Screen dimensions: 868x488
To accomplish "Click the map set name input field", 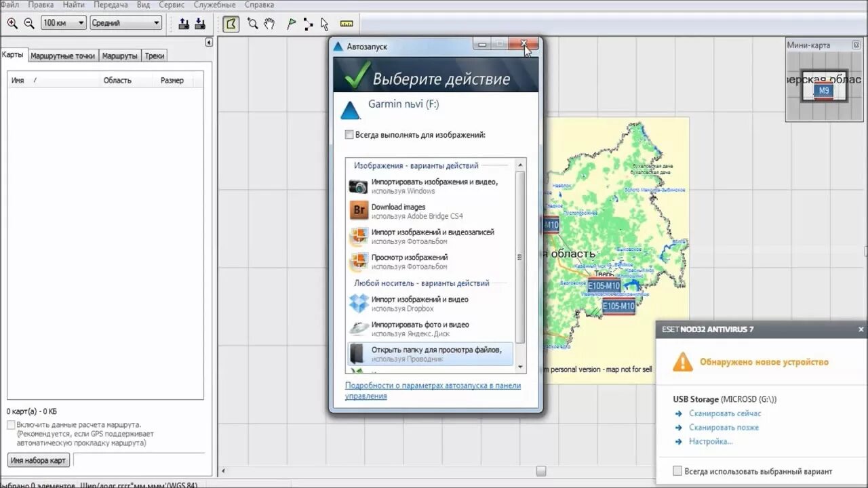I will (x=138, y=461).
